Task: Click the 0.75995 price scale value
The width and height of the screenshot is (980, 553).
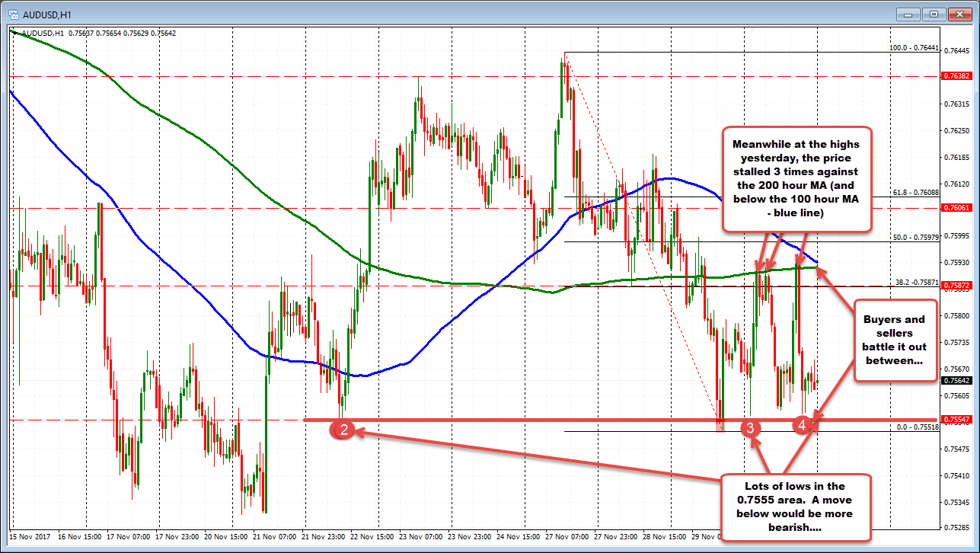Action: pyautogui.click(x=956, y=236)
